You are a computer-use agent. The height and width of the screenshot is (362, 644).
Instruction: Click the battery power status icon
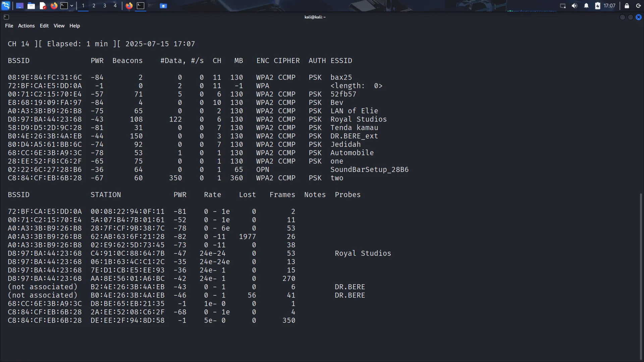point(598,6)
